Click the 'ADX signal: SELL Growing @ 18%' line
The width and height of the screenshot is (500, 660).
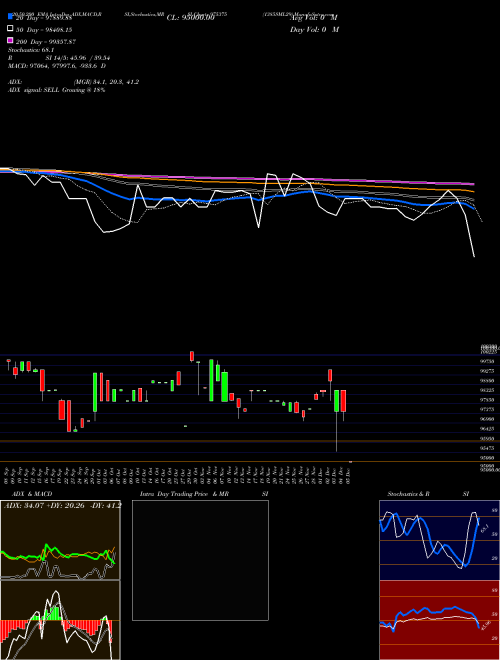point(56,90)
